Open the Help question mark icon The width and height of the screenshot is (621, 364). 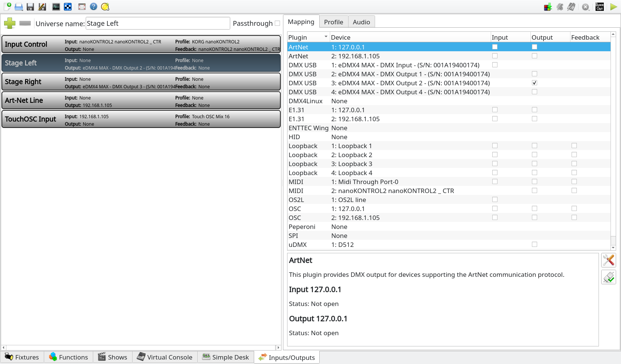[x=94, y=6]
